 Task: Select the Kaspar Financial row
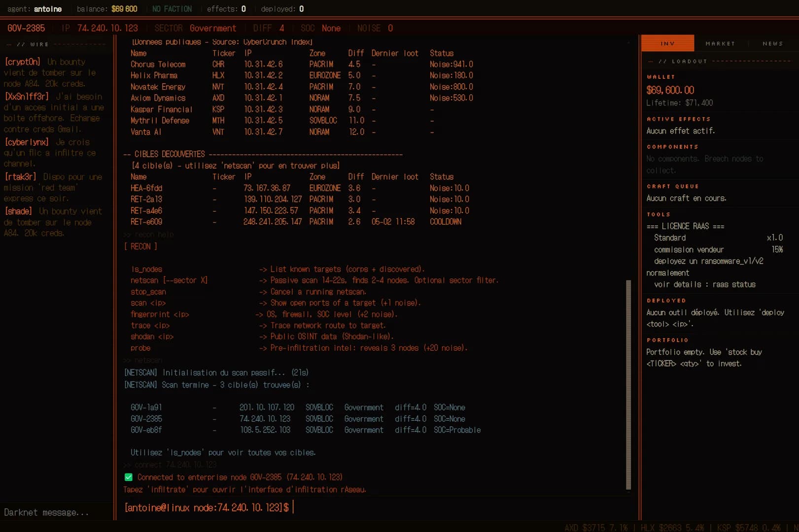point(282,109)
